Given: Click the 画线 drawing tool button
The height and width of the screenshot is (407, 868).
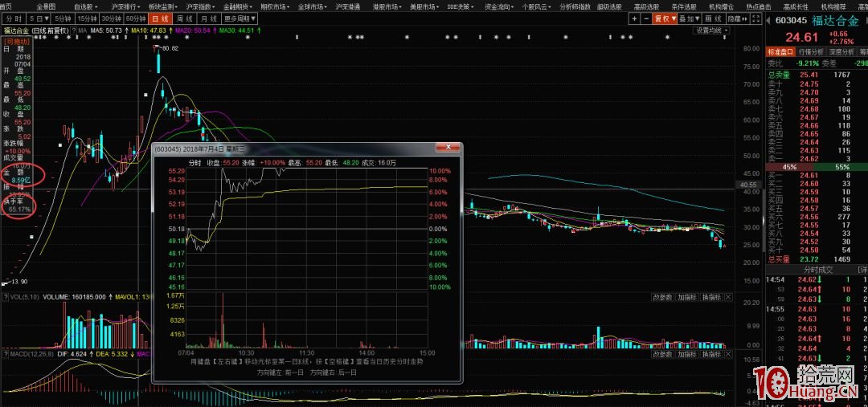Looking at the screenshot, I should [x=714, y=18].
